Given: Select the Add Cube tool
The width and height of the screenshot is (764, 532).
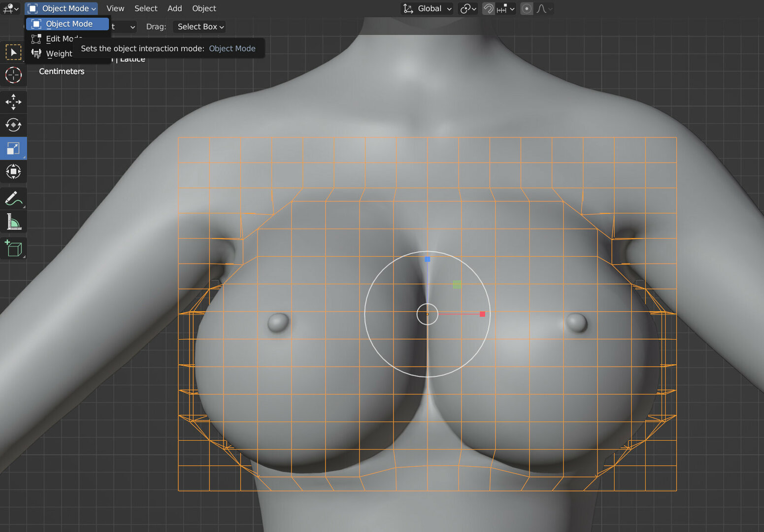Looking at the screenshot, I should point(13,248).
